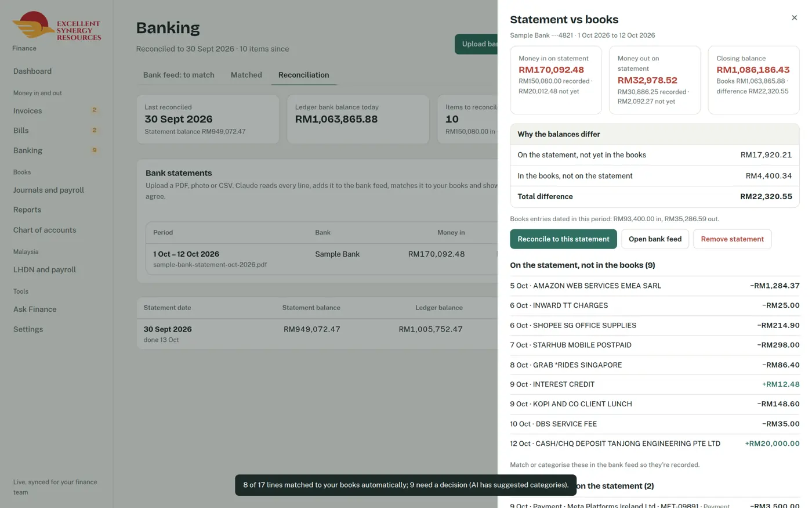Image resolution: width=812 pixels, height=508 pixels.
Task: Click the Amazon Web Services EMEA SARL line
Action: tap(655, 286)
